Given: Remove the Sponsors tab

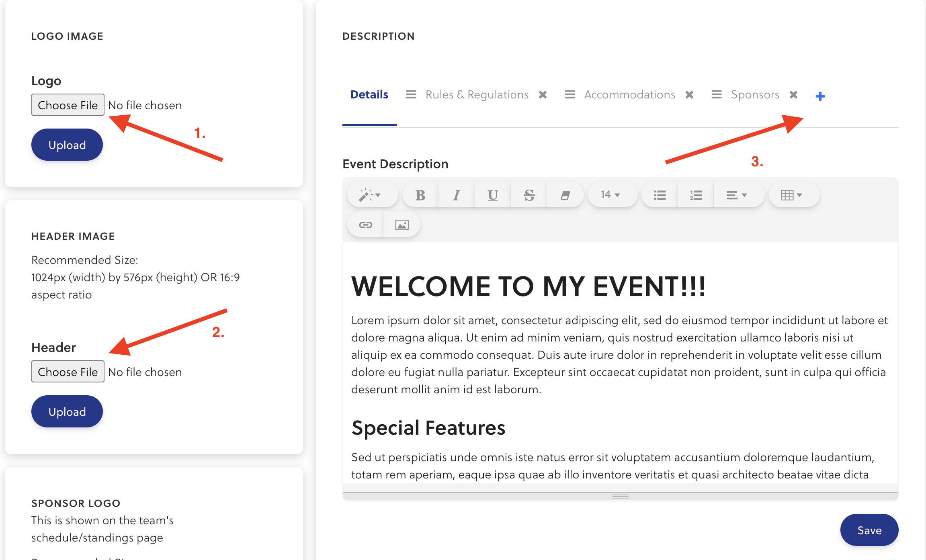Looking at the screenshot, I should coord(794,95).
